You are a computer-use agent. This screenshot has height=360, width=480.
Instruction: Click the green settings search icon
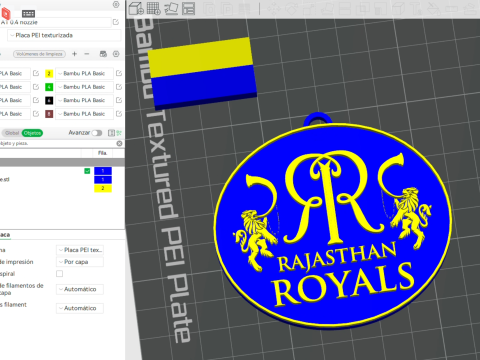tap(119, 133)
